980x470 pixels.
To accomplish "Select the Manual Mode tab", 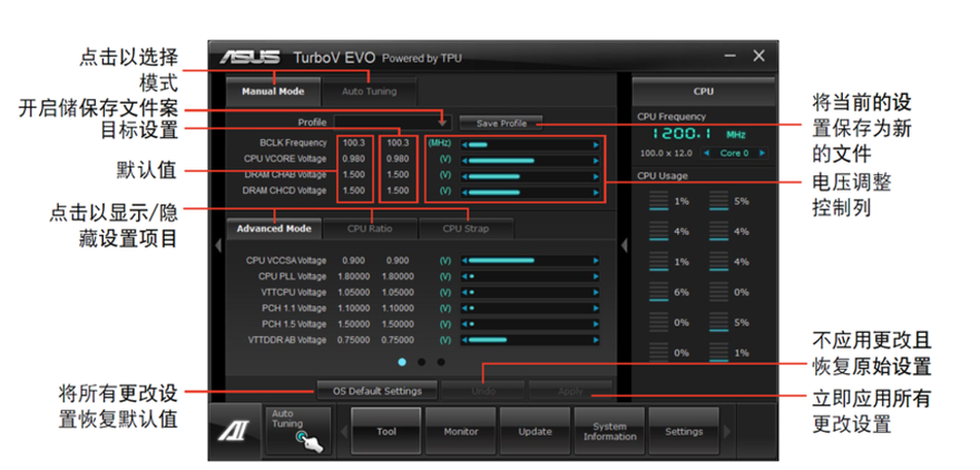I will pyautogui.click(x=273, y=91).
